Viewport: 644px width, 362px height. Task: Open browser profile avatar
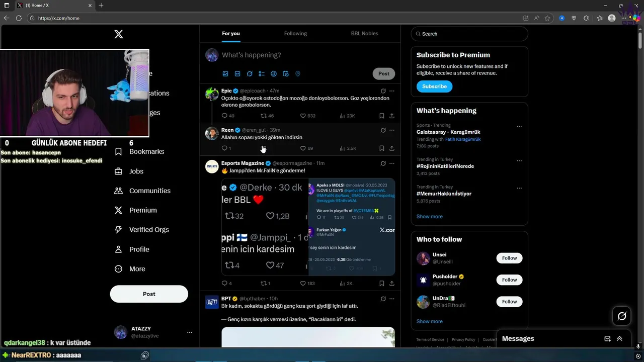(612, 18)
